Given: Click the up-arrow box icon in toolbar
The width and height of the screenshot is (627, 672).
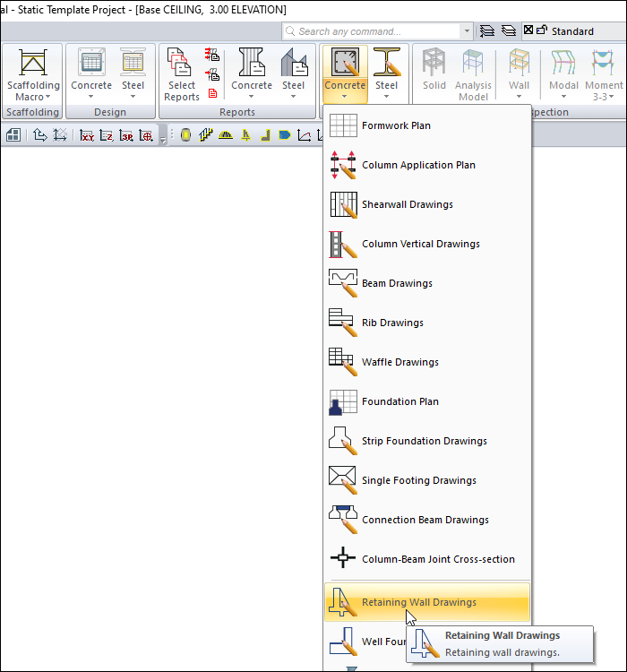Looking at the screenshot, I should tap(39, 135).
